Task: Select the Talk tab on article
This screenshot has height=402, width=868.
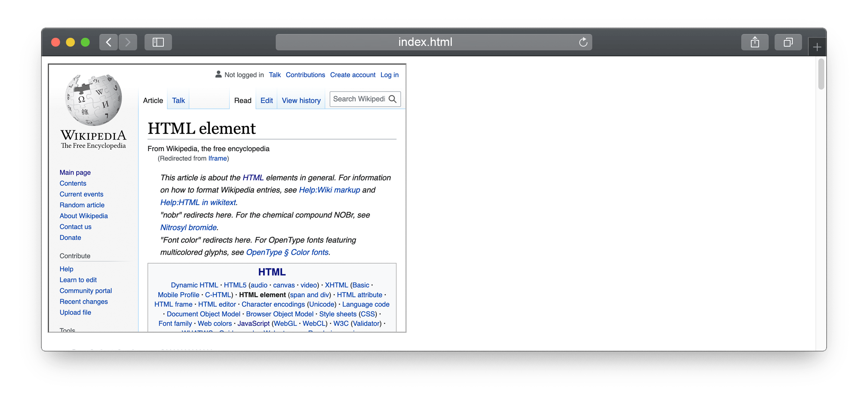Action: pyautogui.click(x=178, y=100)
